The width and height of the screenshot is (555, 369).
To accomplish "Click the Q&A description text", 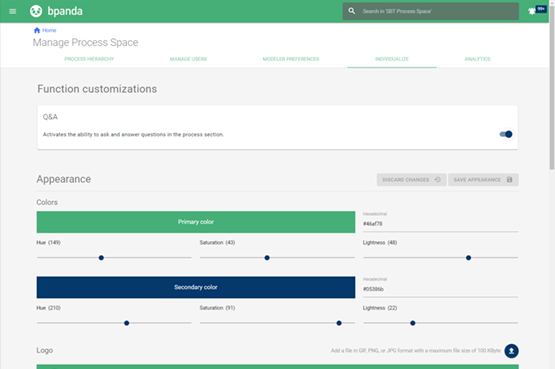I will 133,134.
